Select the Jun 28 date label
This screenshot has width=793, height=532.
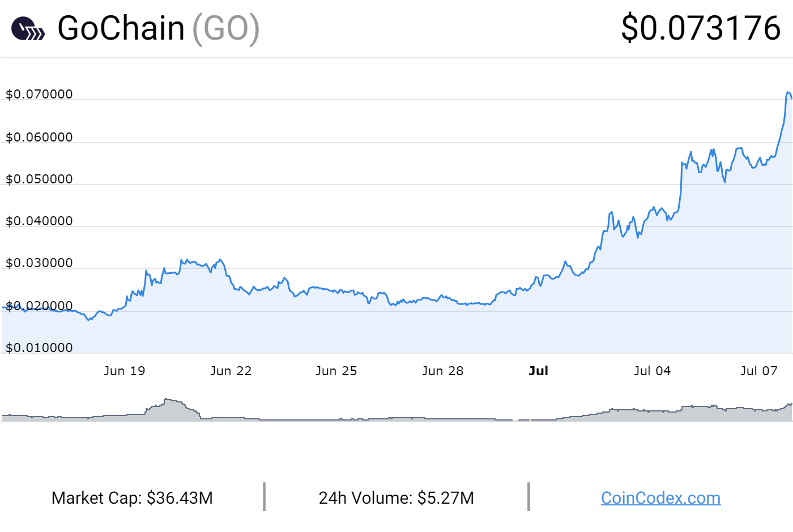coord(442,371)
